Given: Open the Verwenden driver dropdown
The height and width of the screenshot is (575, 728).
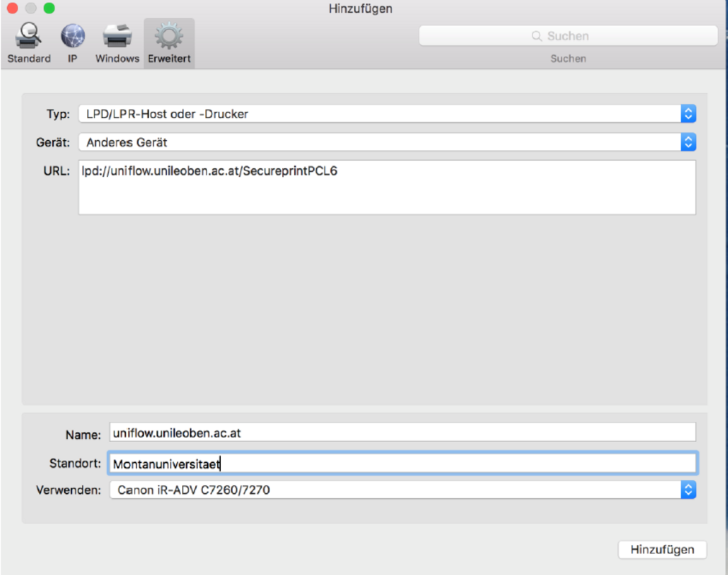Looking at the screenshot, I should tap(688, 490).
